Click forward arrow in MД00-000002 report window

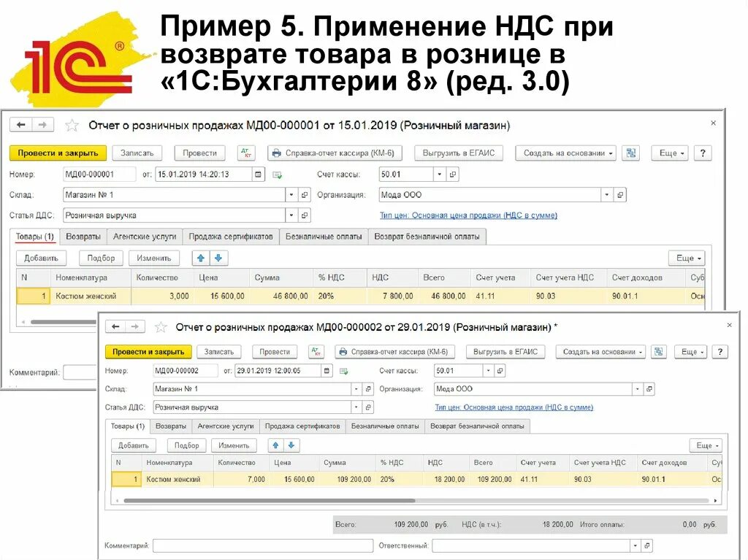pyautogui.click(x=135, y=326)
